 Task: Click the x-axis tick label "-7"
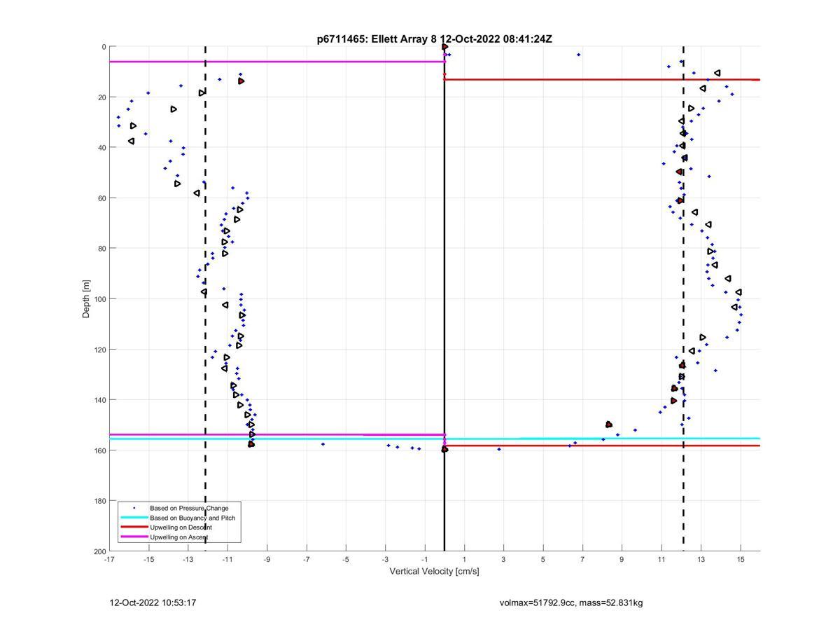tap(307, 559)
